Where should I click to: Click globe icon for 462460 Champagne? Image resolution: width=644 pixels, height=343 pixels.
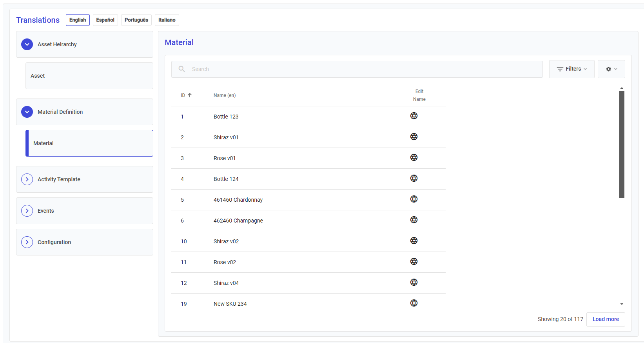tap(414, 220)
